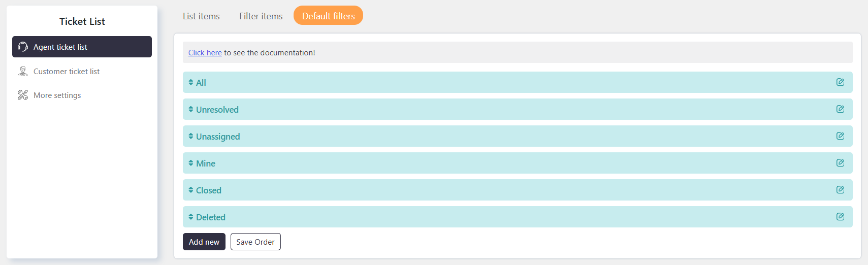Viewport: 868px width, 265px height.
Task: Open the Filter items tab
Action: click(261, 16)
